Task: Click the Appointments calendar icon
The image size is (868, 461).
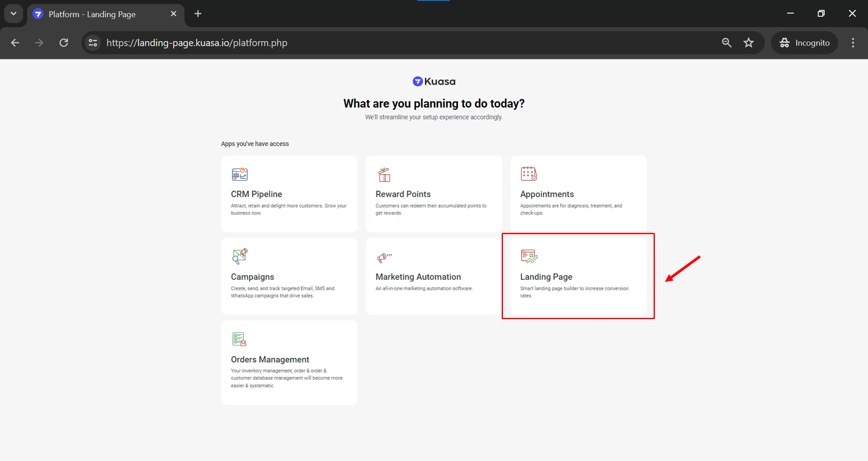Action: click(529, 174)
